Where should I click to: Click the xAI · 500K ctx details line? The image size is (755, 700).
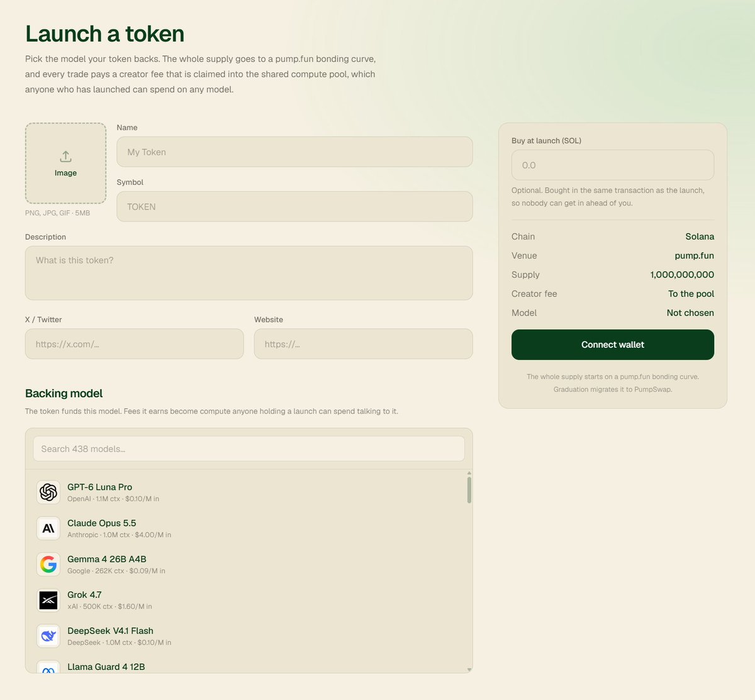tap(109, 606)
